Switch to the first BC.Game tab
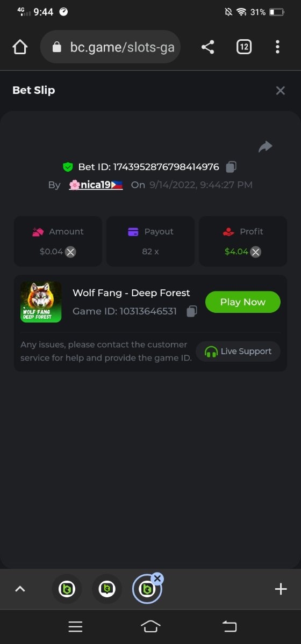Screen dimensions: 301x644 click(67, 589)
